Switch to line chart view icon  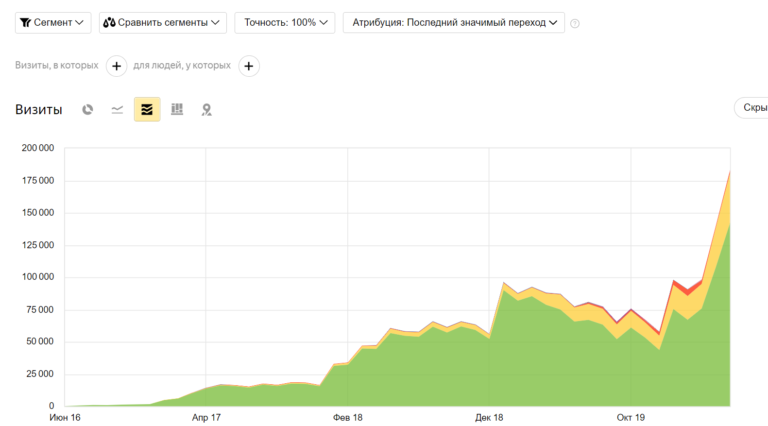(x=117, y=109)
